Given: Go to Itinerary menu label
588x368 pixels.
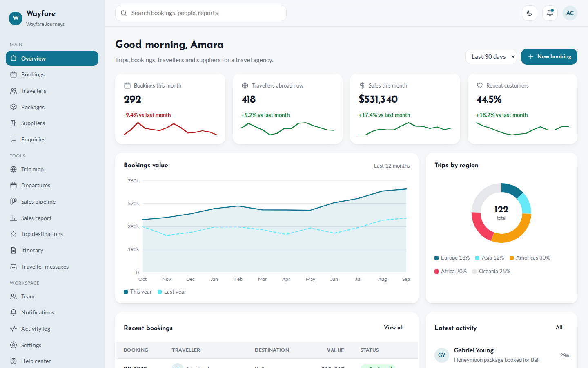Looking at the screenshot, I should 32,250.
